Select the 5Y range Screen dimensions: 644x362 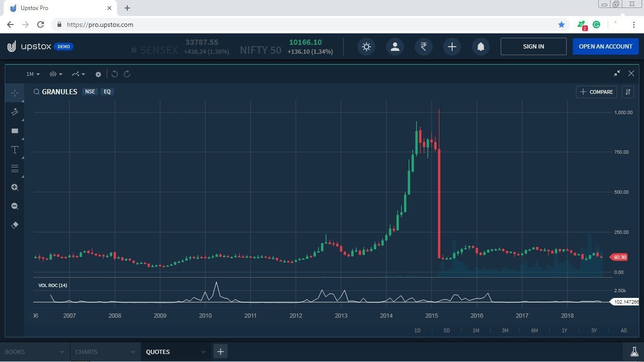coord(594,330)
